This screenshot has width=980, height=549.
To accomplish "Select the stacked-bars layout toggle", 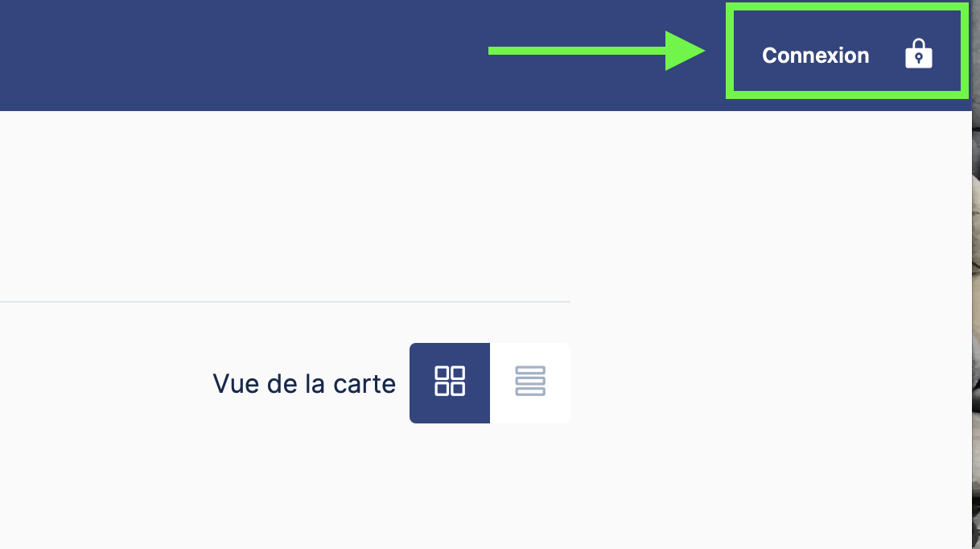I will pyautogui.click(x=530, y=383).
